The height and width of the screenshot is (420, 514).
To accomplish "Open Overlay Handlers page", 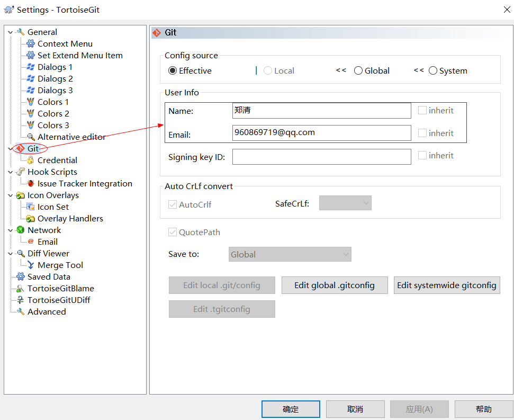I will [x=70, y=218].
